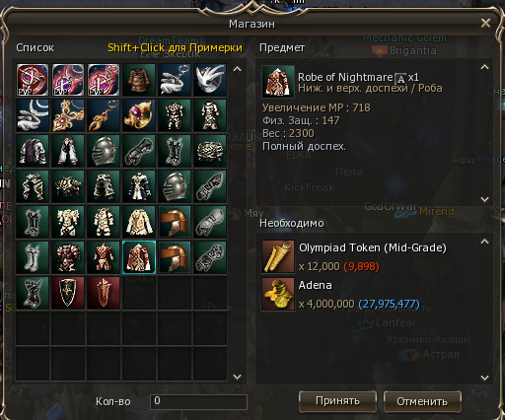Pick the ornate gold necklace item
Image resolution: width=505 pixels, height=420 pixels.
pyautogui.click(x=68, y=115)
